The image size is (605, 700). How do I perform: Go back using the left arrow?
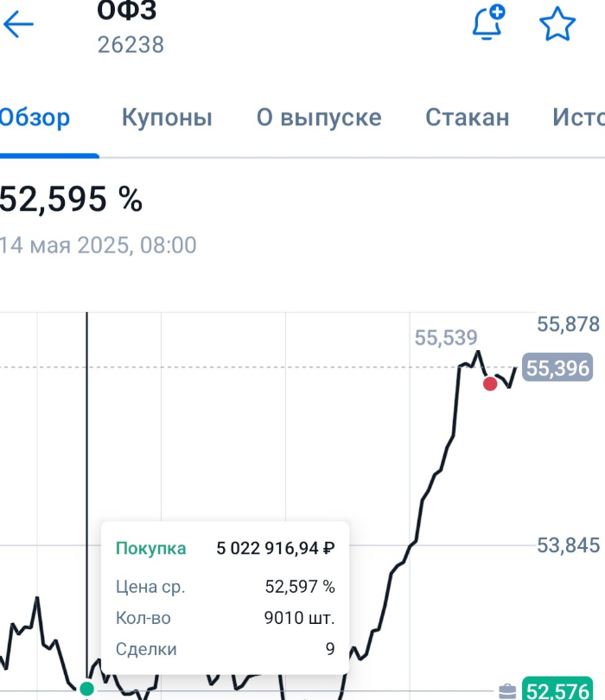coord(18,24)
